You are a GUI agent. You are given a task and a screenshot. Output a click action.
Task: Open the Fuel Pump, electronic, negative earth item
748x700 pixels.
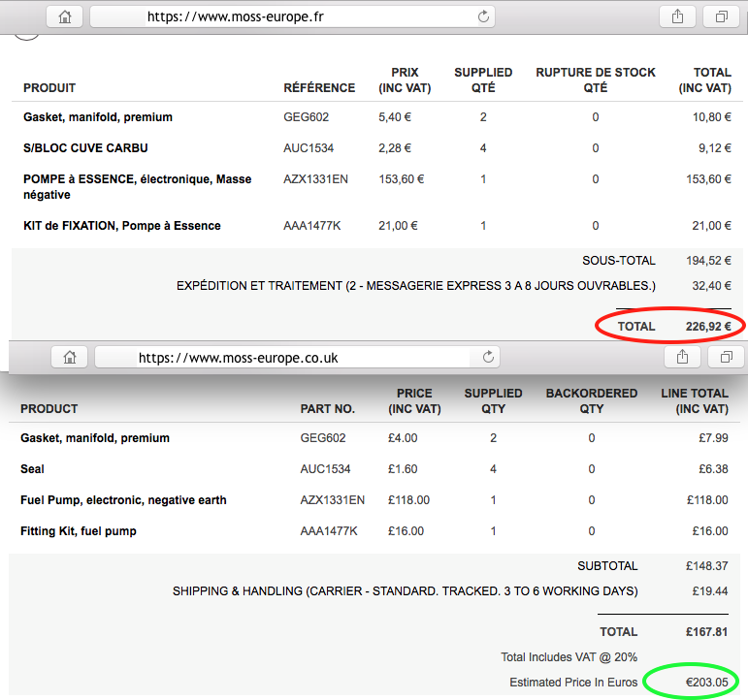click(123, 500)
